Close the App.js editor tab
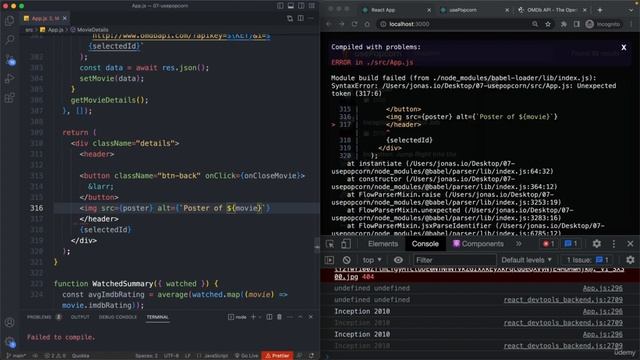This screenshot has height=360, width=640. click(x=64, y=18)
